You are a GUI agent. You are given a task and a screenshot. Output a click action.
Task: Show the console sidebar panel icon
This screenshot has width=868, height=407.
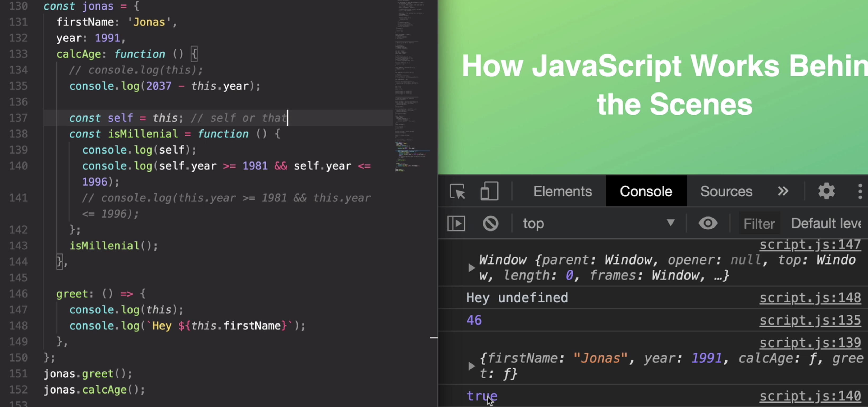456,224
